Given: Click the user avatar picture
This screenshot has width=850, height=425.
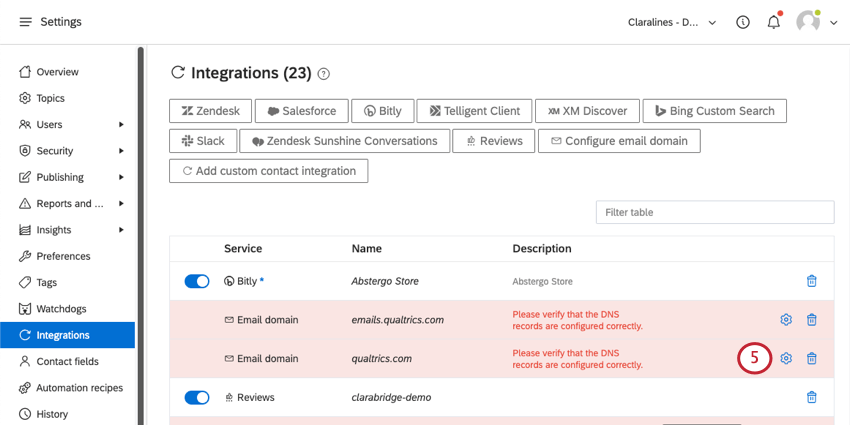Looking at the screenshot, I should pos(808,22).
